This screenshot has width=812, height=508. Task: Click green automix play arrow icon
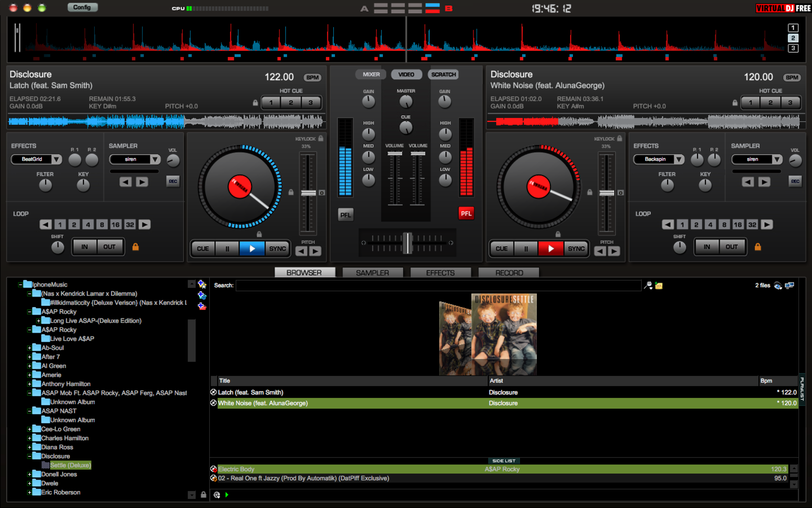pyautogui.click(x=227, y=495)
